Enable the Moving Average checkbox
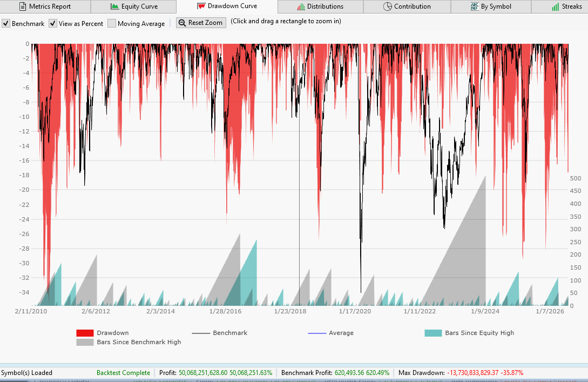The image size is (588, 382). pyautogui.click(x=112, y=23)
